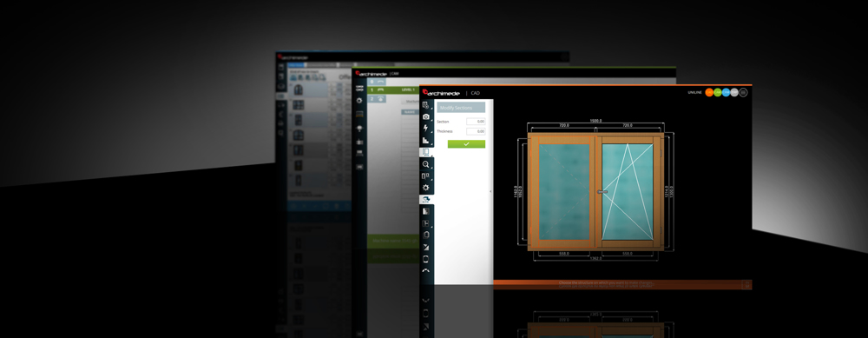Select the lightning bolt tool icon
868x338 pixels.
(425, 129)
